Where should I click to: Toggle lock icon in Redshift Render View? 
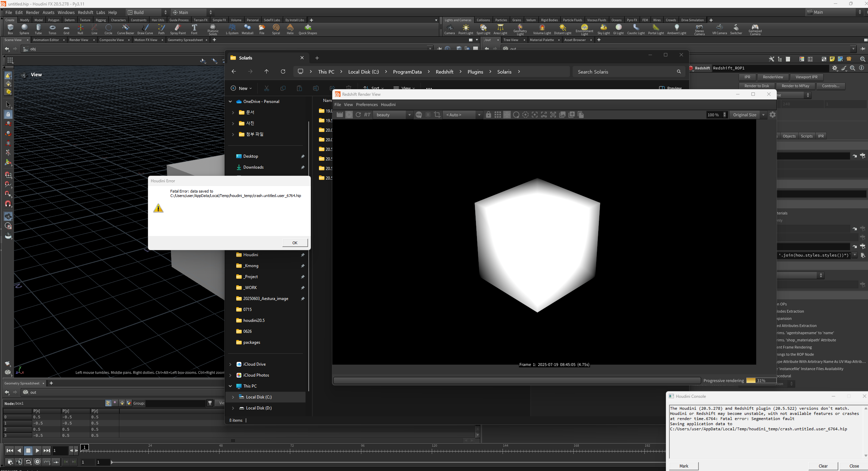[489, 115]
